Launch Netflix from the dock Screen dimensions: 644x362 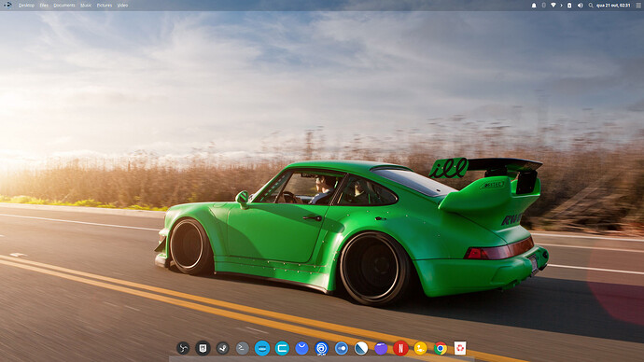pyautogui.click(x=400, y=348)
